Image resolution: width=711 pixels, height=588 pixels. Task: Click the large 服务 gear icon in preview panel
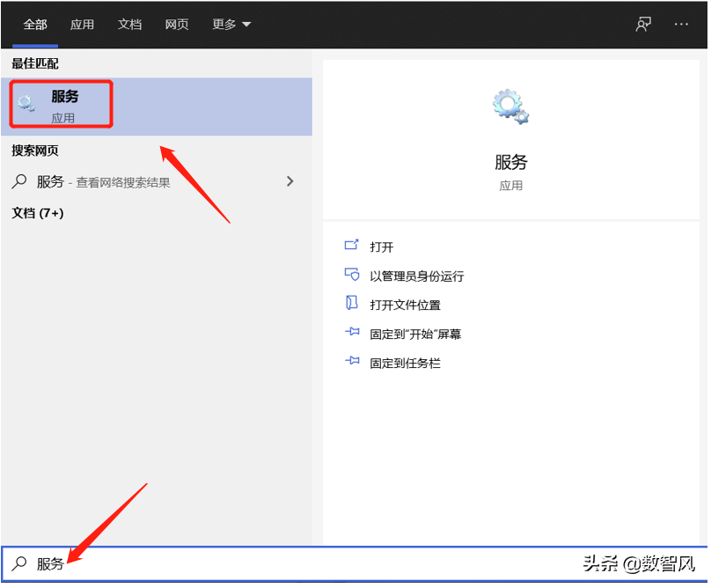[509, 105]
